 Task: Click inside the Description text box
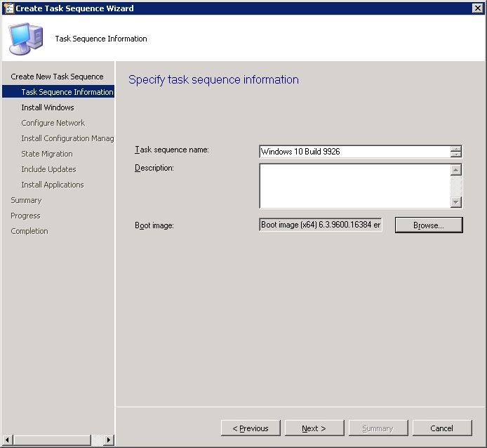point(354,186)
